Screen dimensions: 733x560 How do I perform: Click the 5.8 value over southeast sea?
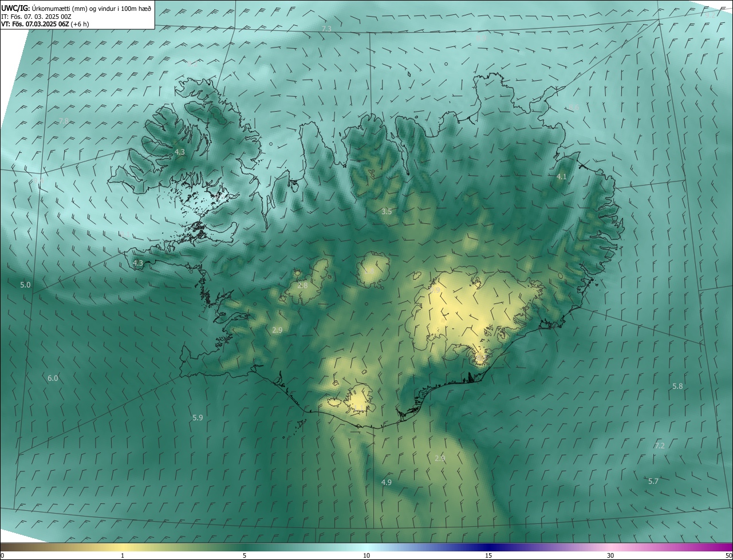(x=677, y=387)
